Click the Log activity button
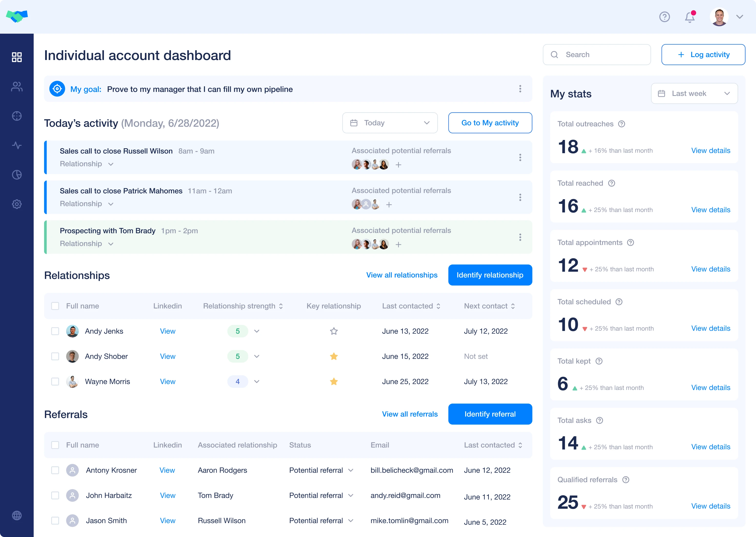The width and height of the screenshot is (756, 537). tap(703, 55)
